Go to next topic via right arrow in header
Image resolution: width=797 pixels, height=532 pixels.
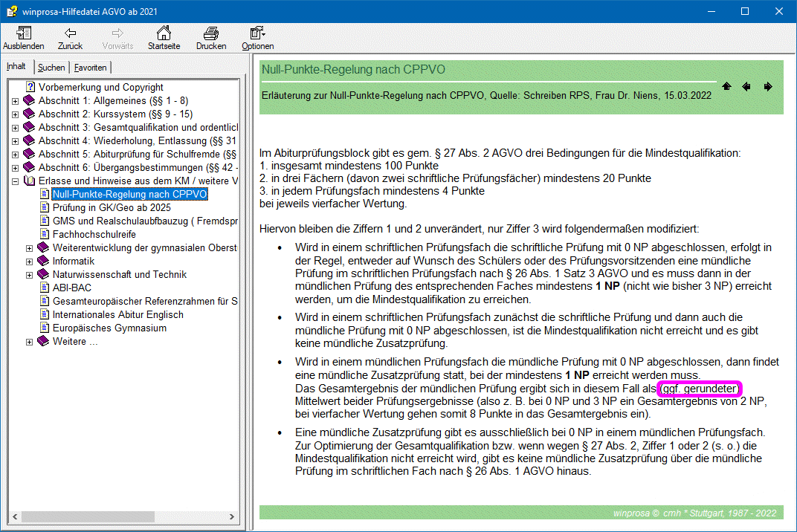(x=768, y=87)
